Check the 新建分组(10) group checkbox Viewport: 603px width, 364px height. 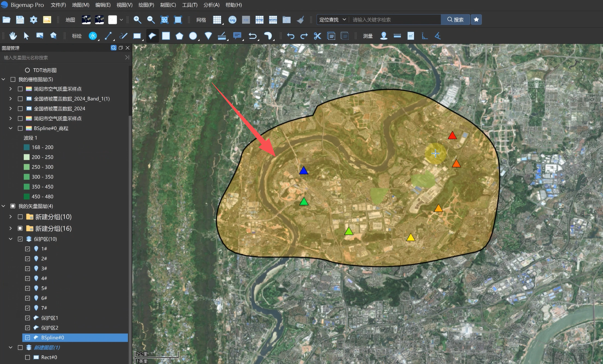point(20,217)
